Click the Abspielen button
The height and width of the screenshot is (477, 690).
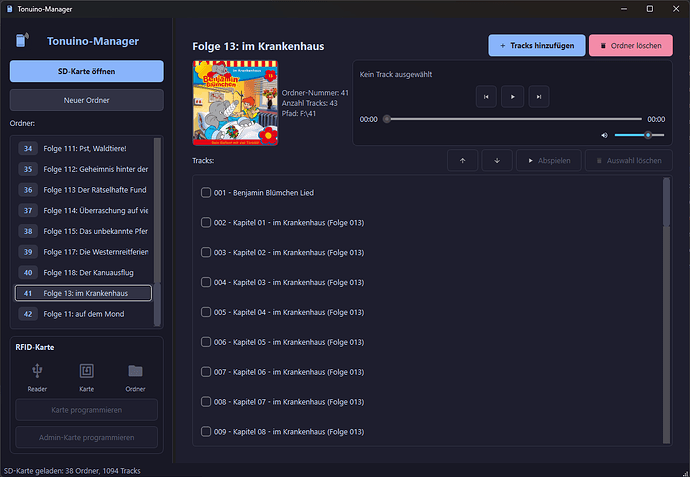click(549, 161)
